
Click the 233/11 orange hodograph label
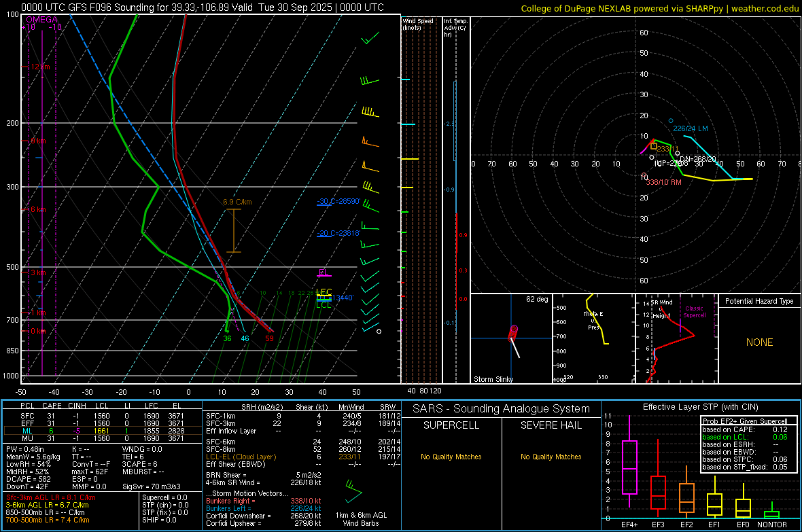coord(667,149)
